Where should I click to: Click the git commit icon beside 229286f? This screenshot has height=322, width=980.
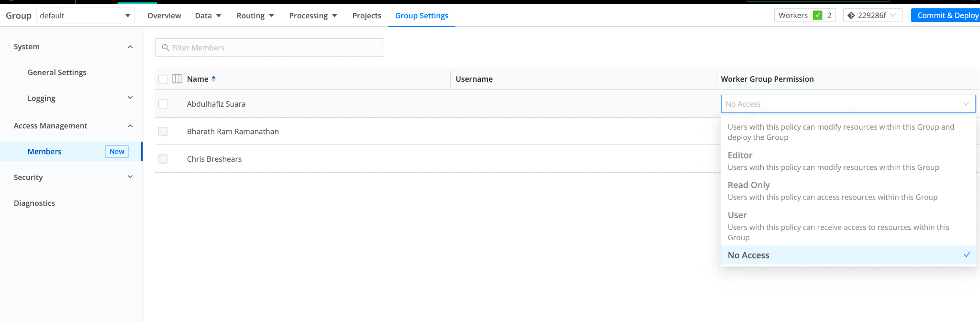(851, 15)
